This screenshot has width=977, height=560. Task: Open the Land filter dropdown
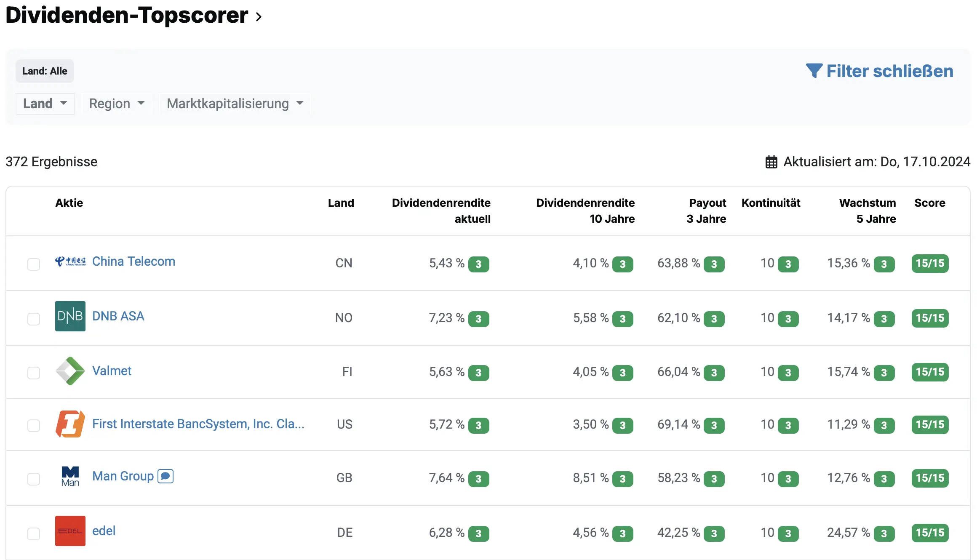45,104
